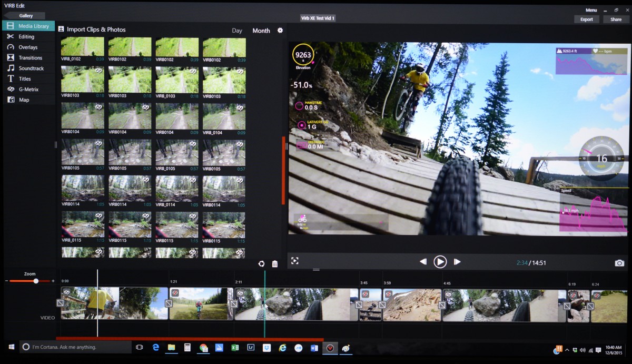Open the settings gear next to Month
632x364 pixels.
coord(280,31)
